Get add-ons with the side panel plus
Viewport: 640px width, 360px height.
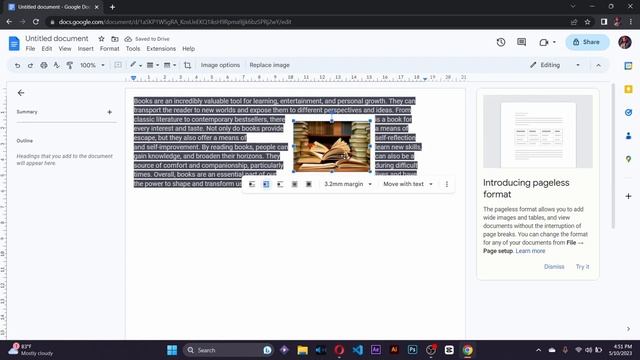click(x=628, y=196)
